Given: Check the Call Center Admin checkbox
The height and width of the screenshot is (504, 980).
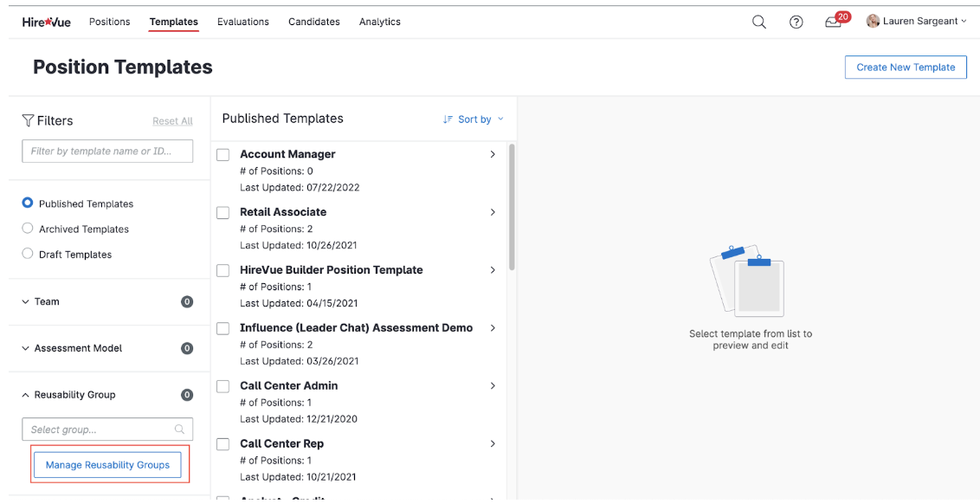Looking at the screenshot, I should pos(223,386).
